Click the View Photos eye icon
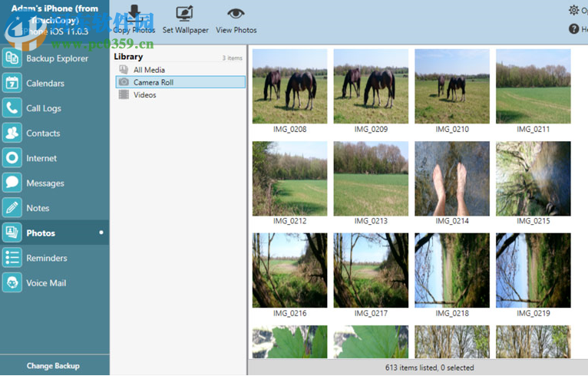The width and height of the screenshot is (588, 376). tap(236, 14)
